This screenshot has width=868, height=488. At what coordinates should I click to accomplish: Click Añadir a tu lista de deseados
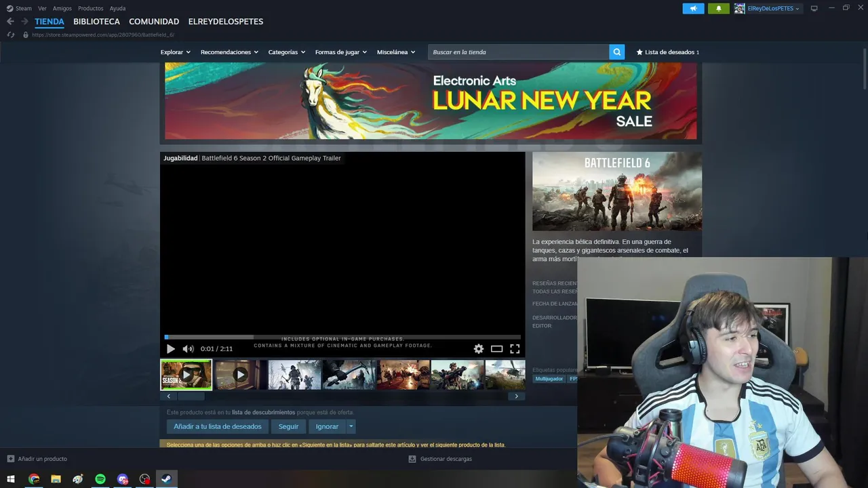218,427
